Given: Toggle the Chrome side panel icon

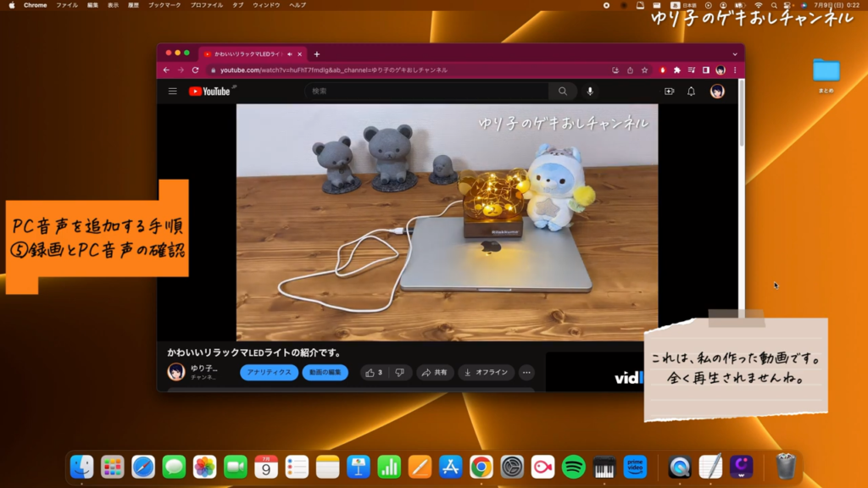Looking at the screenshot, I should 706,70.
